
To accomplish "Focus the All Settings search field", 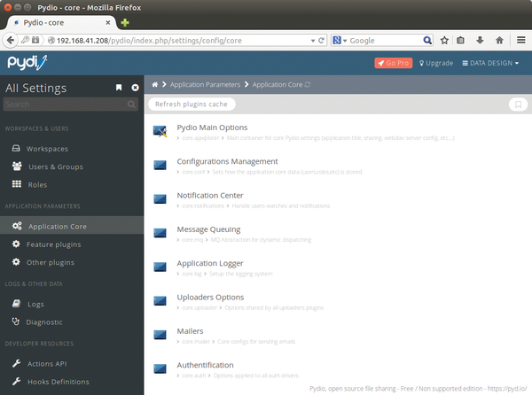I will 71,105.
